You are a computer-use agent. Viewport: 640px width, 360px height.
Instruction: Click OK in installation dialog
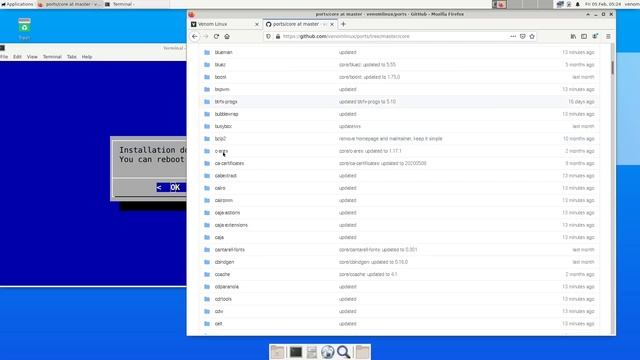point(171,187)
